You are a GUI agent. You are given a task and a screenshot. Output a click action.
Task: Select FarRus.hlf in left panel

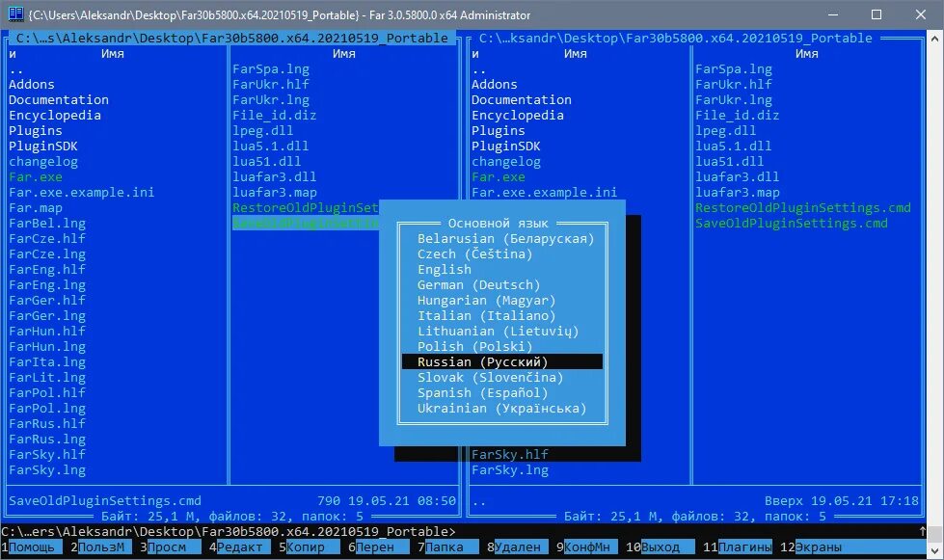[x=47, y=423]
